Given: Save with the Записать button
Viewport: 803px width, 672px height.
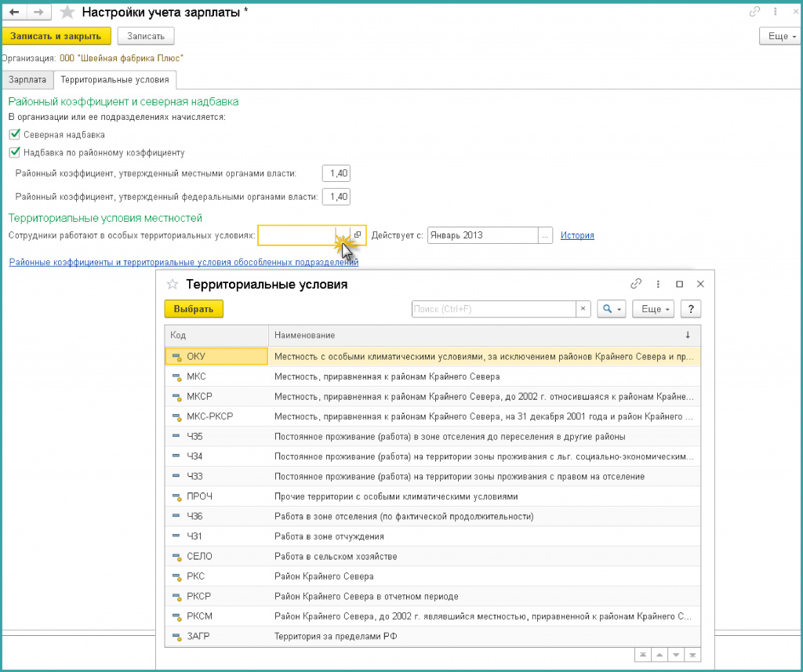Looking at the screenshot, I should click(146, 36).
